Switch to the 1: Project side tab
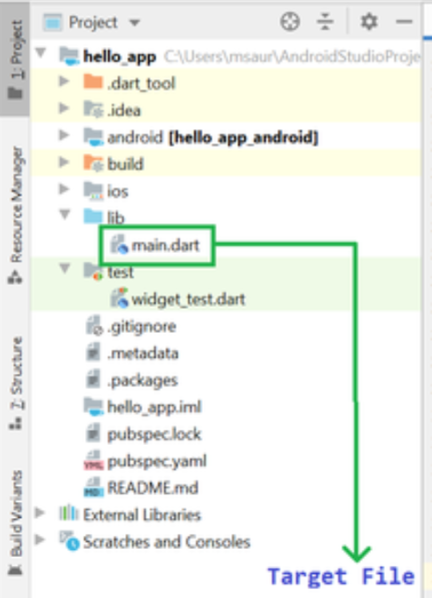 point(15,59)
